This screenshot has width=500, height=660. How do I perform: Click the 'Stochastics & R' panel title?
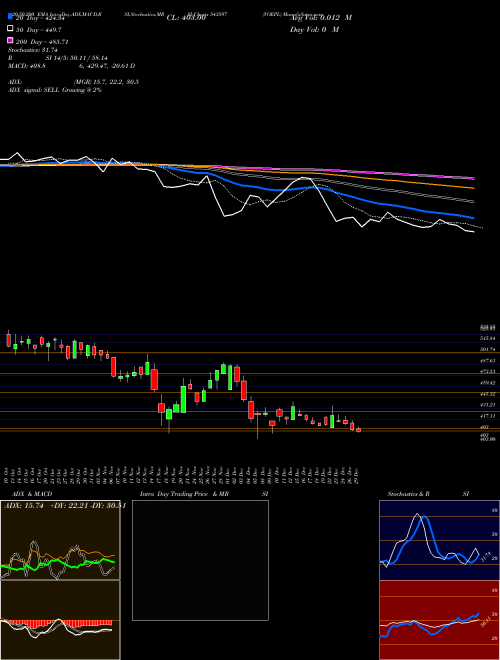point(409,494)
